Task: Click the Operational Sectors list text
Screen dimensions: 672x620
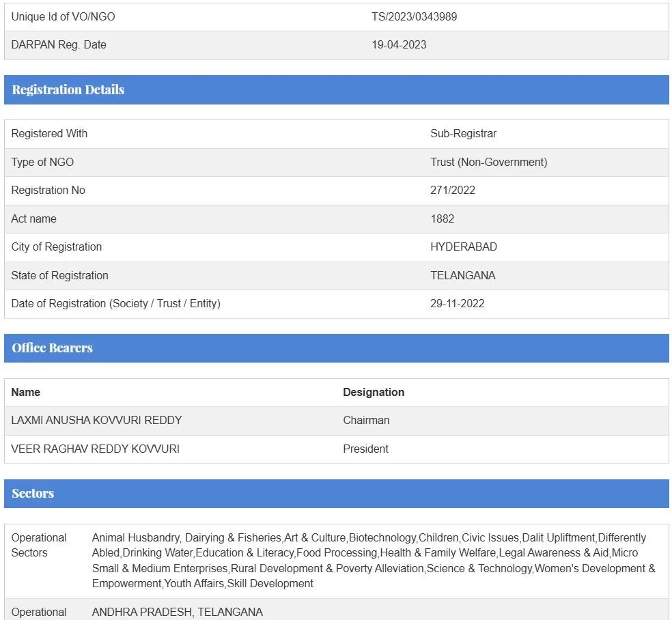Action: (373, 560)
